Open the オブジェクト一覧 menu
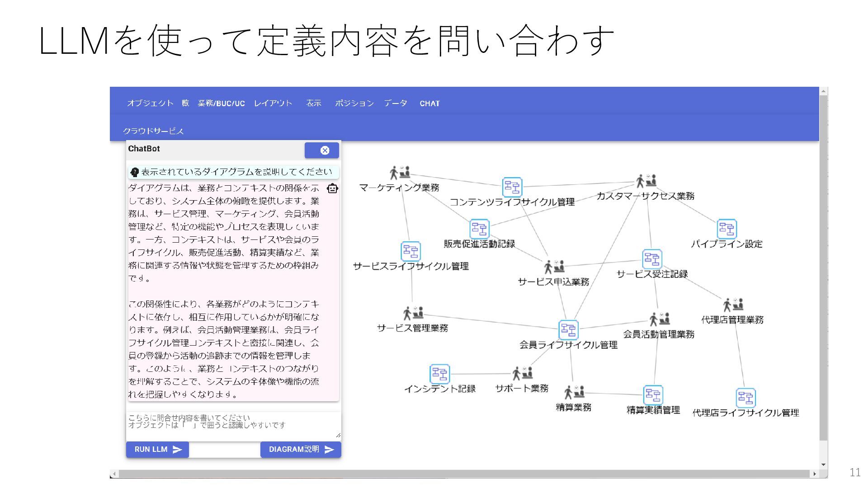The height and width of the screenshot is (488, 868). tap(158, 103)
